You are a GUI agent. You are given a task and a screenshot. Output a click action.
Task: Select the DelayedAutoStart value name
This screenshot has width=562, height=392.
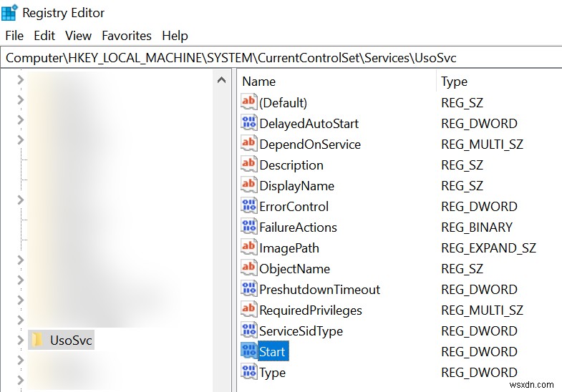coord(309,124)
